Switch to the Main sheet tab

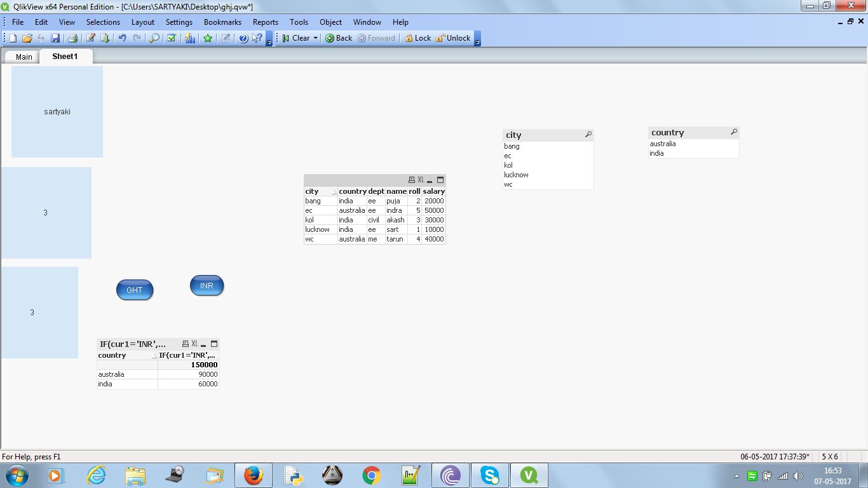pos(24,57)
